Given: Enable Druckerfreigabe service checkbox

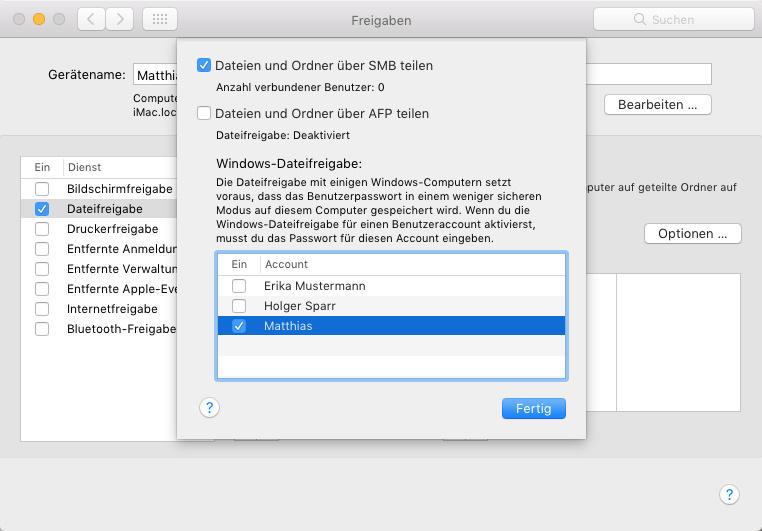Looking at the screenshot, I should coord(42,229).
